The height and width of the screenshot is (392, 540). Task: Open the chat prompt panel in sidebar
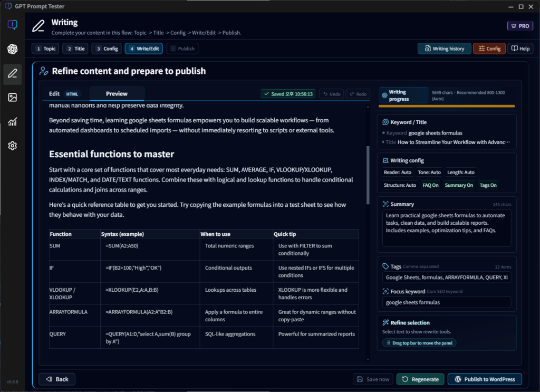(12, 24)
